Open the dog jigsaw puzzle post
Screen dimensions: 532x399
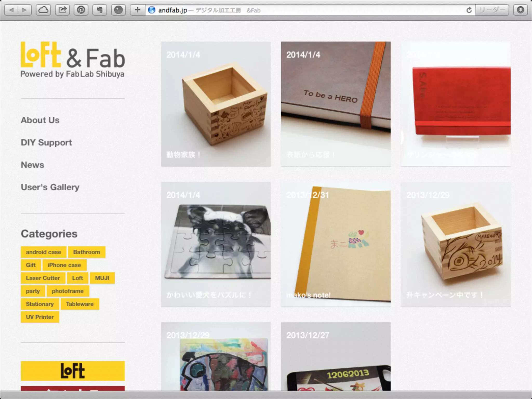point(216,244)
